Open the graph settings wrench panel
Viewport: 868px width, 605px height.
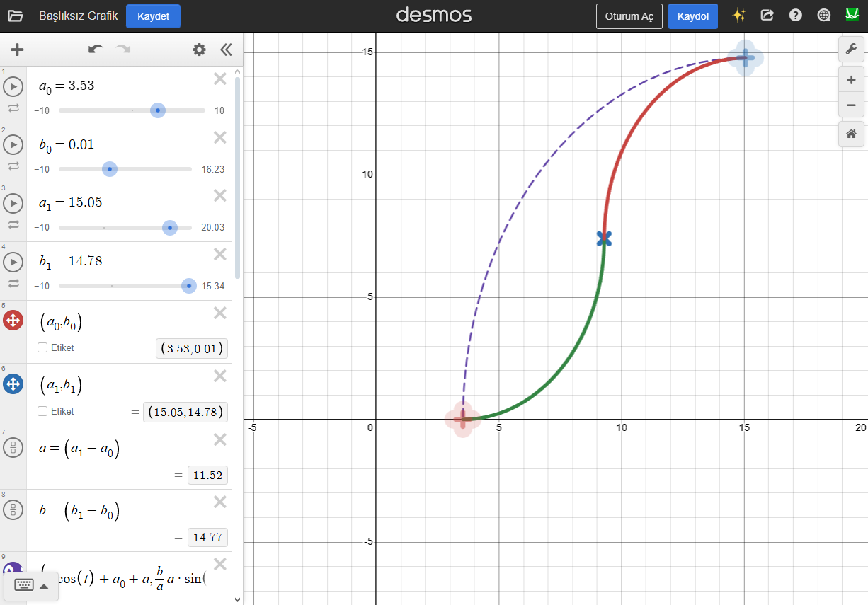coord(851,50)
